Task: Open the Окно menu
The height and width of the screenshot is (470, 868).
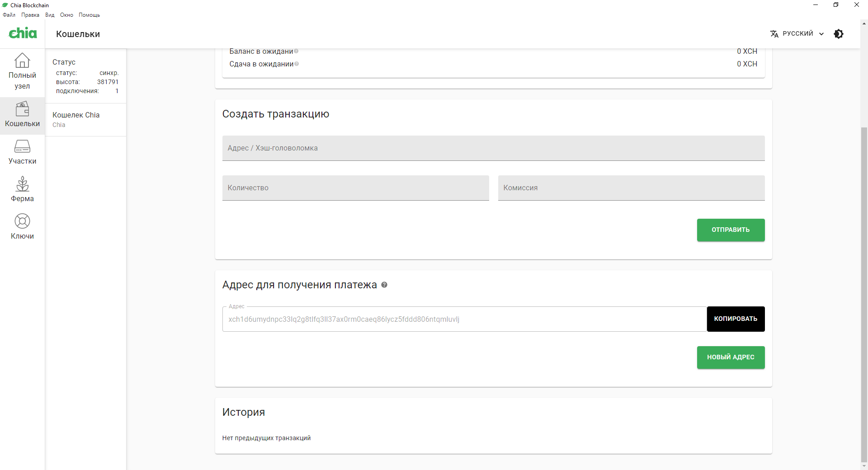Action: coord(66,15)
